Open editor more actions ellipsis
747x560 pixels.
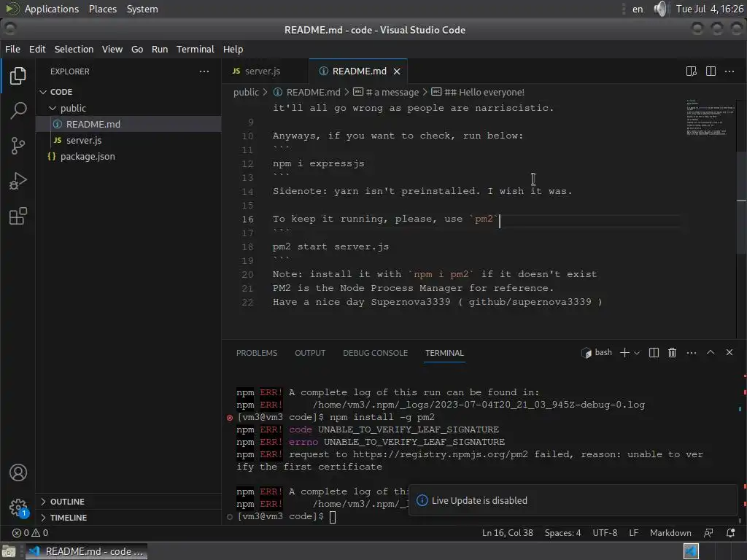(x=729, y=71)
